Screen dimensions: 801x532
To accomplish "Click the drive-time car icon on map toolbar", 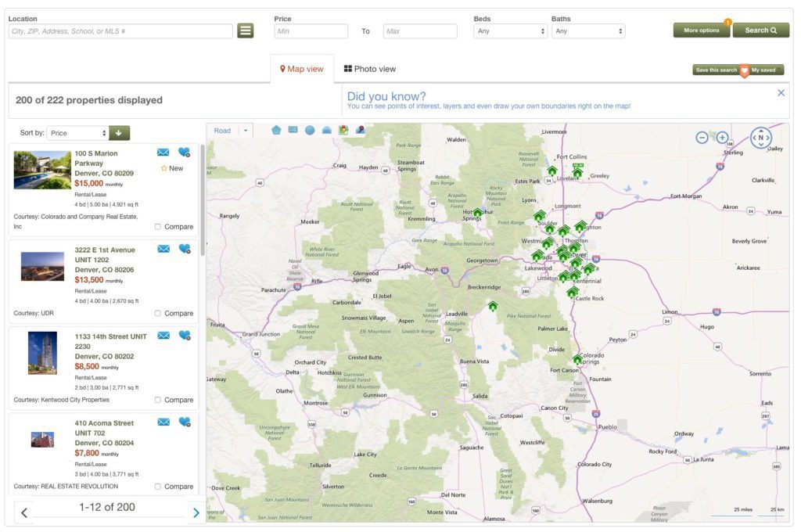I will point(327,131).
